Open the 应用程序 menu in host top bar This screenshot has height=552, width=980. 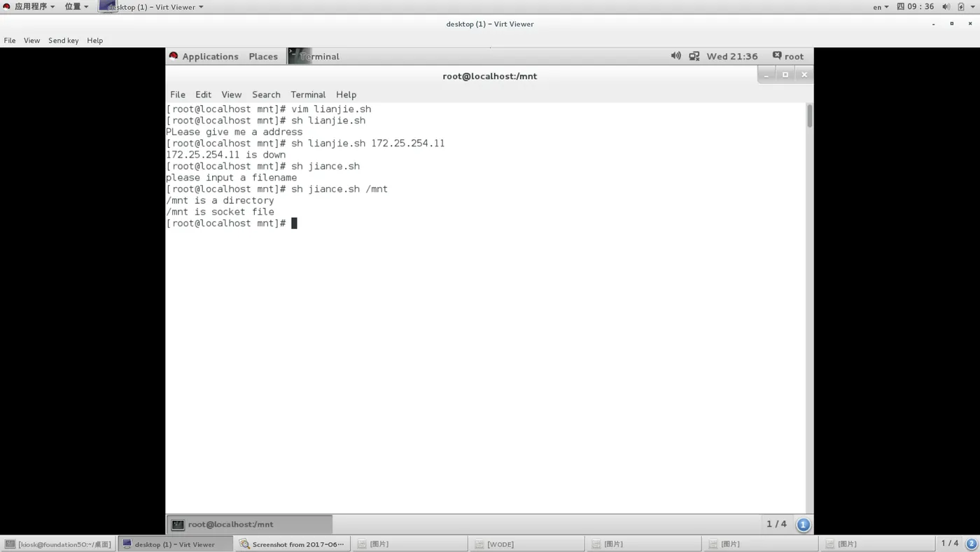29,7
